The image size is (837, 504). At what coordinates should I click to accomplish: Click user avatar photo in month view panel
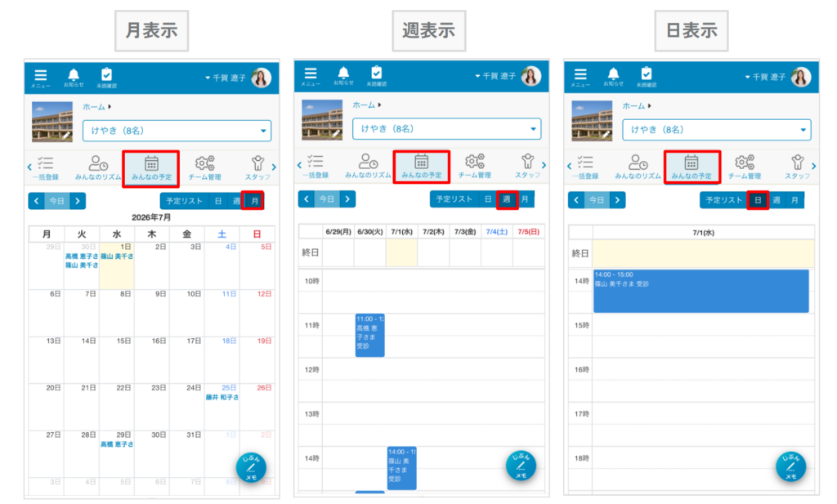(262, 78)
